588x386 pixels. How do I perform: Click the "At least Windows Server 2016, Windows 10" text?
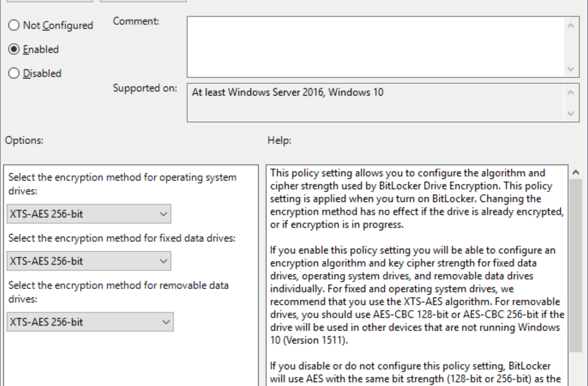tap(288, 92)
